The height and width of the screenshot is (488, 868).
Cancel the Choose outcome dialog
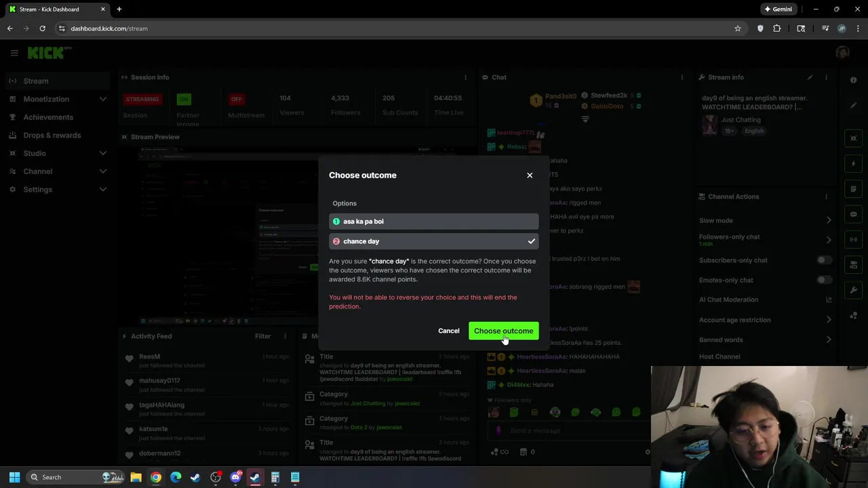(448, 331)
